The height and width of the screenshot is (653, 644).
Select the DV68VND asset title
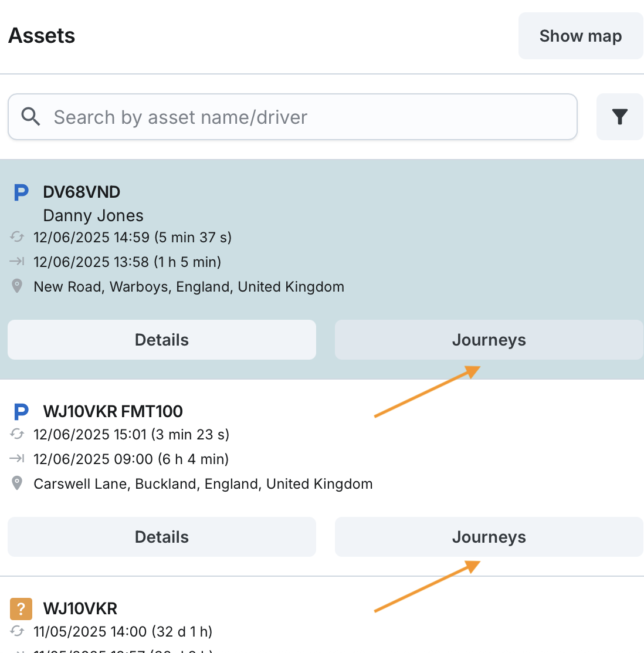[x=82, y=192]
